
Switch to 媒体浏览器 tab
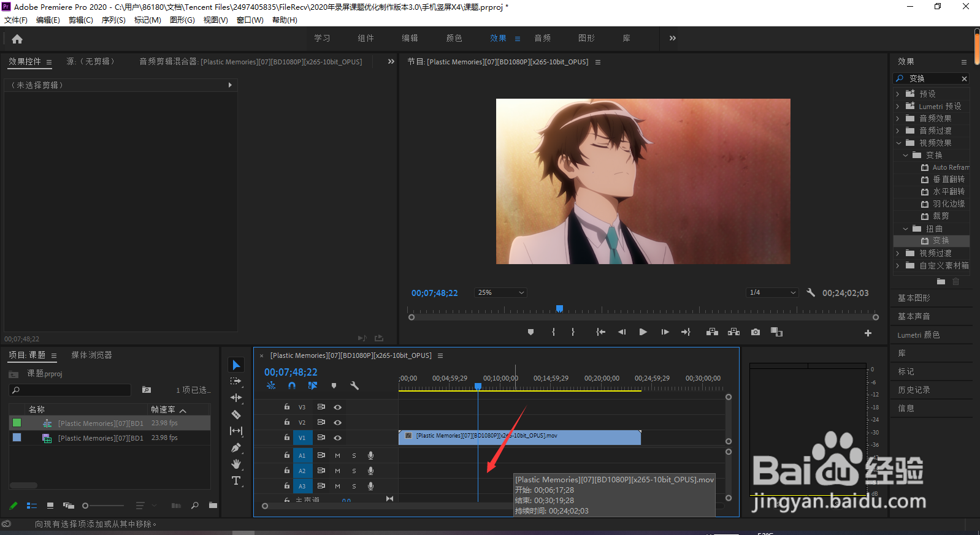(91, 355)
